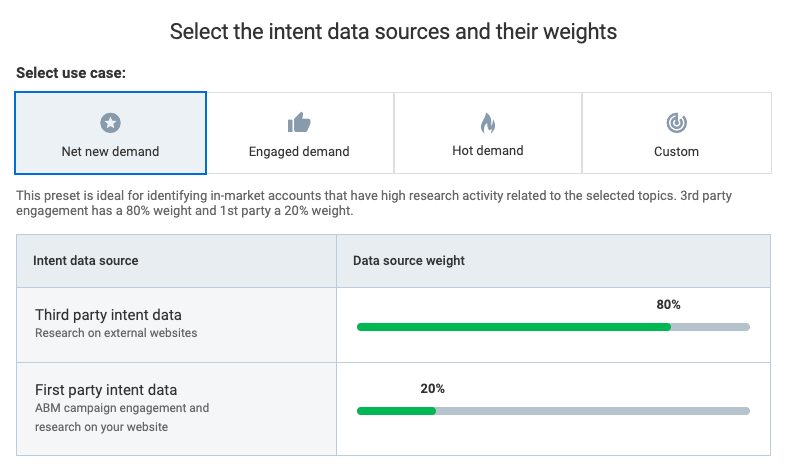The height and width of the screenshot is (475, 786).
Task: Click the Third party intent data slider
Action: 552,327
